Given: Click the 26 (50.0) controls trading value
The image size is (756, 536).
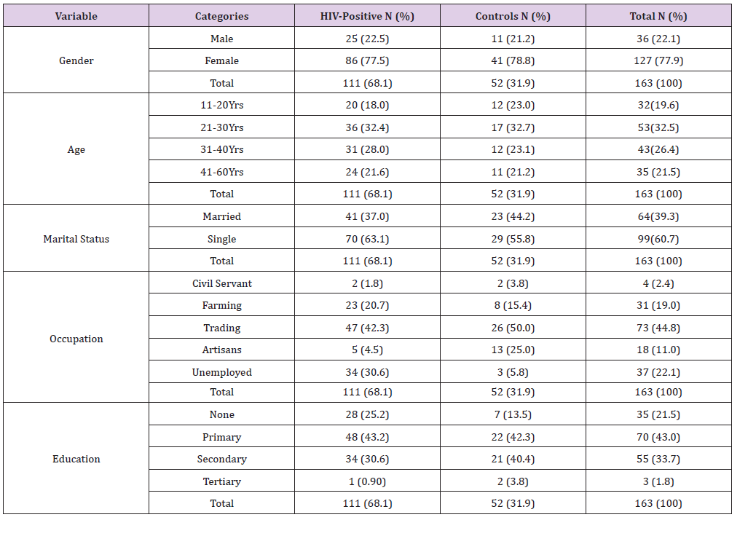Looking at the screenshot, I should (513, 328).
